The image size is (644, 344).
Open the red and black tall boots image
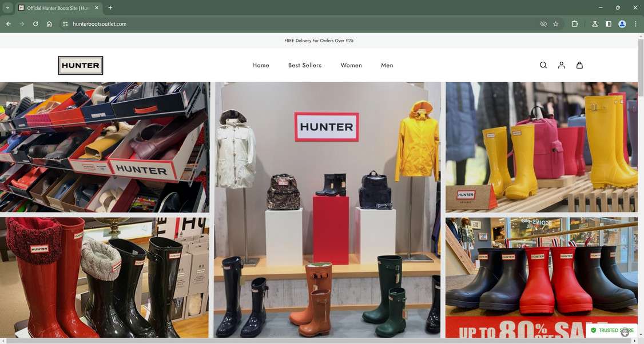pos(104,278)
